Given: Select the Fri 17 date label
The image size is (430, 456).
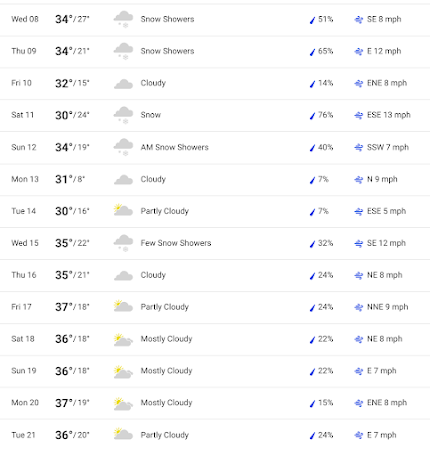Looking at the screenshot, I should (21, 307).
